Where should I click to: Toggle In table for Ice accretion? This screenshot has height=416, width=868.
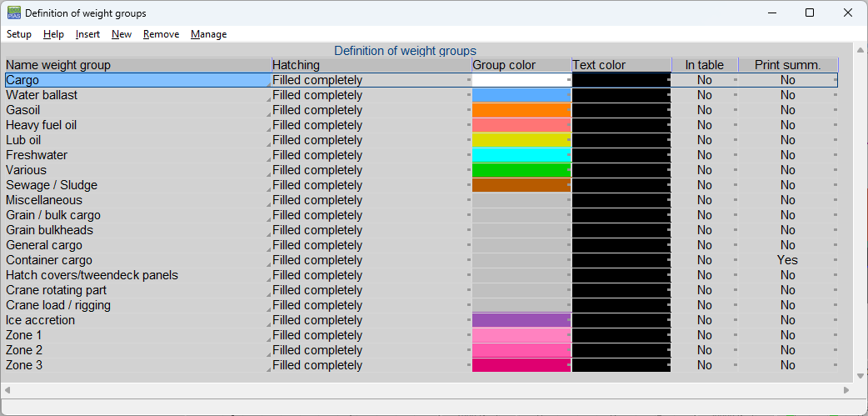point(705,320)
